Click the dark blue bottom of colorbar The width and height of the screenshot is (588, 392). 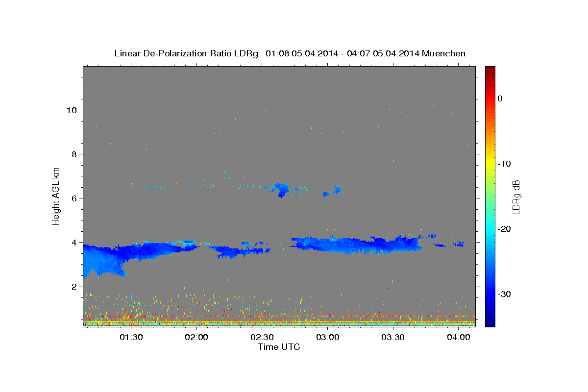(x=490, y=323)
